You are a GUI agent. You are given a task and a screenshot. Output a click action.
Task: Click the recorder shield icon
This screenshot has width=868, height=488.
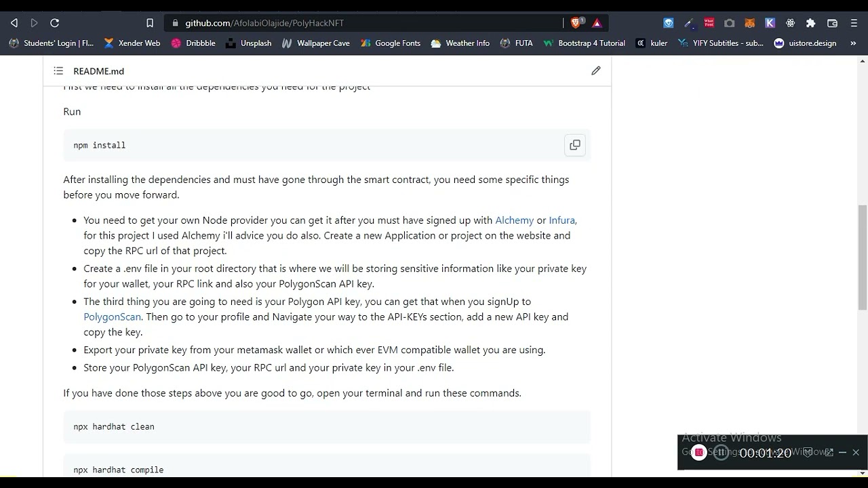pyautogui.click(x=808, y=452)
